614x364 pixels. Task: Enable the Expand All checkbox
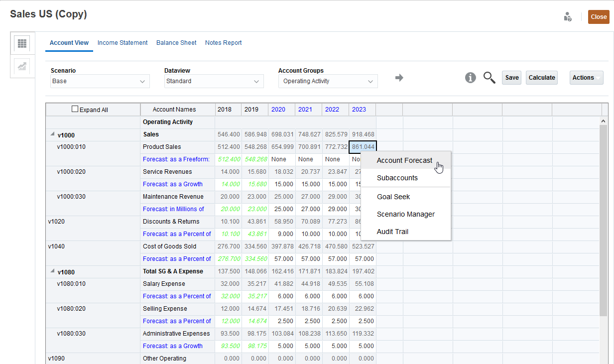pos(75,109)
